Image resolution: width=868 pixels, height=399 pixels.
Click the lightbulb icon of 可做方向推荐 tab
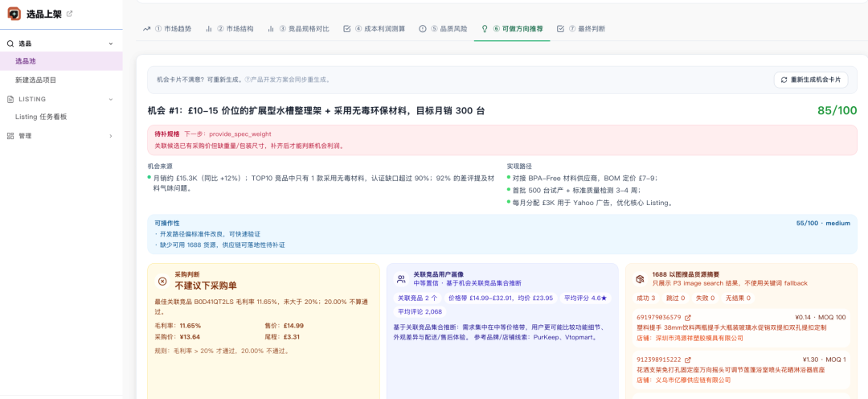(485, 29)
